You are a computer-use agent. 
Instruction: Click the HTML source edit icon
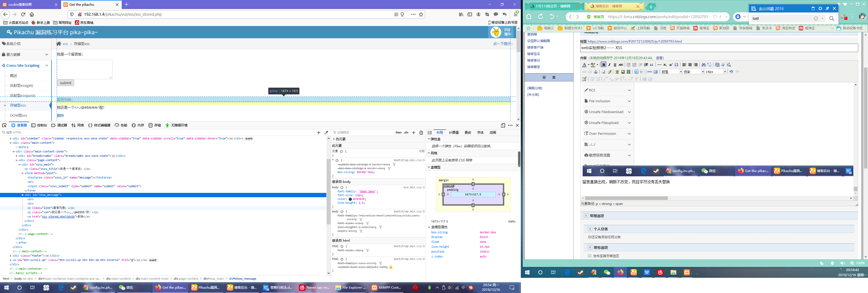pos(649,72)
